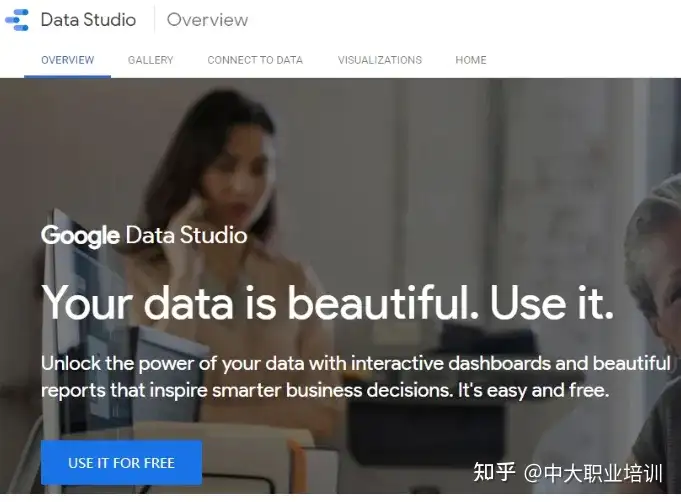
Task: Click the 知乎 watermark logo
Action: (x=495, y=472)
